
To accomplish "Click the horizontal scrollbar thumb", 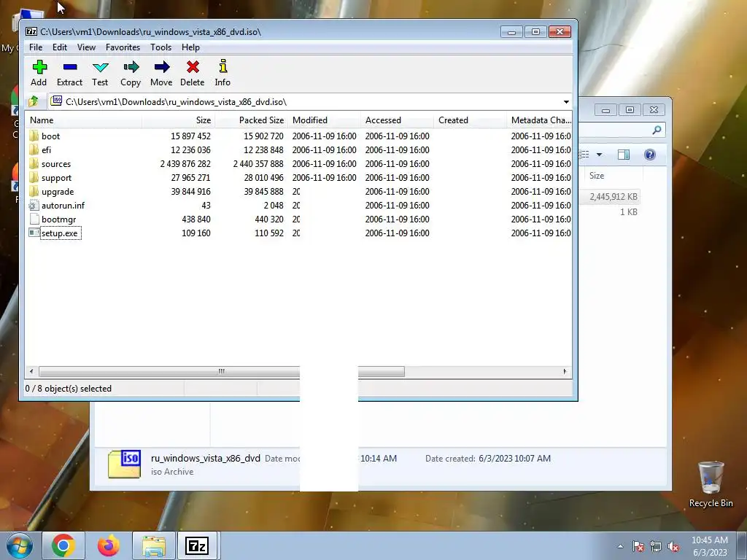I will pos(222,371).
